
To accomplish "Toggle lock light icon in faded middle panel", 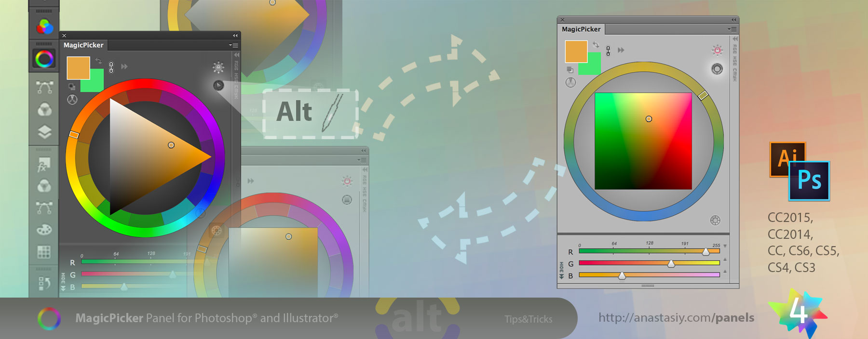I will tap(347, 181).
